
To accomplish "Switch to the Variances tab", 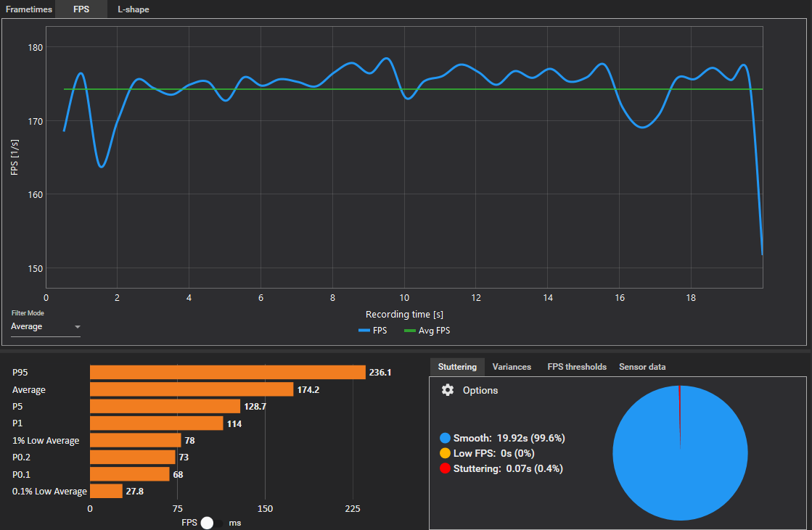I will pos(512,367).
